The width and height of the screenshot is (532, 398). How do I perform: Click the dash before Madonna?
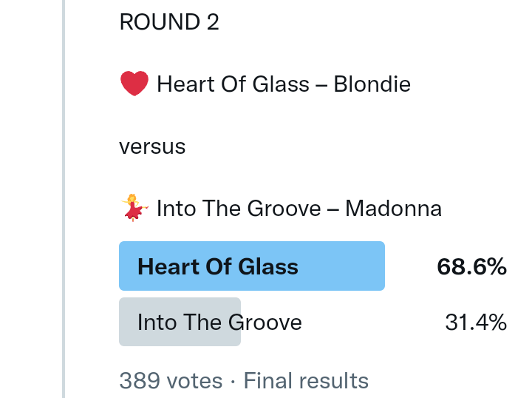pyautogui.click(x=332, y=209)
